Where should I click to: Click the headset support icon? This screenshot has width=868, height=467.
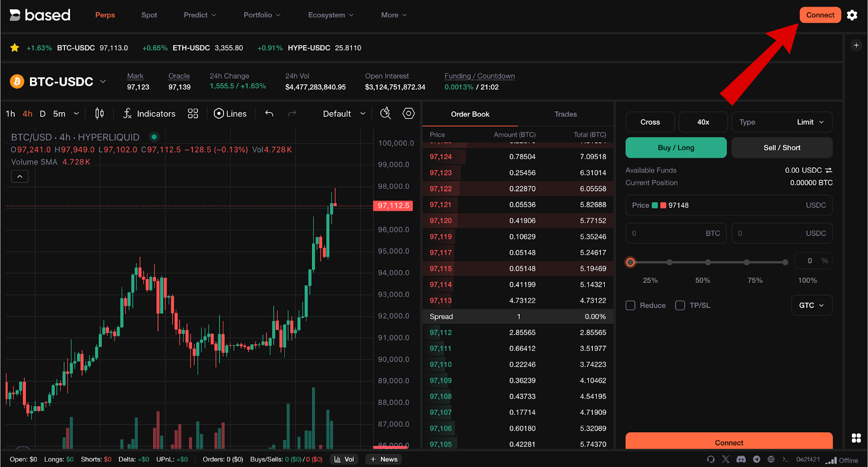(x=711, y=459)
